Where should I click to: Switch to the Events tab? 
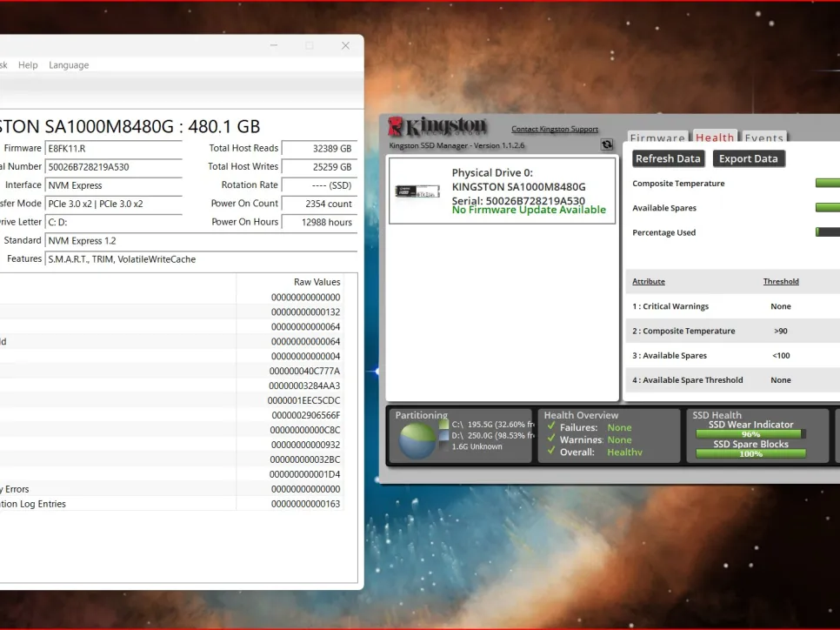pyautogui.click(x=764, y=137)
